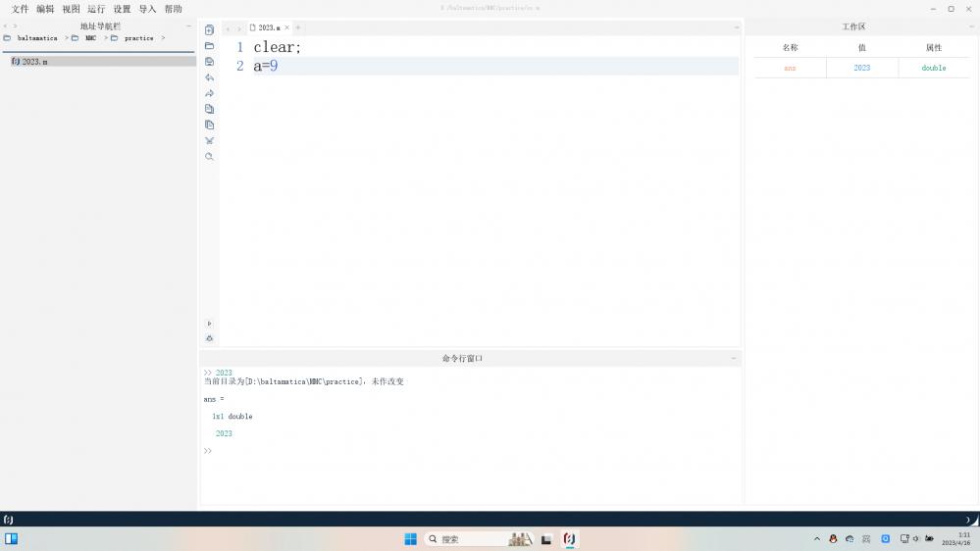
Task: Close the 2023.m editor tab
Action: [286, 27]
